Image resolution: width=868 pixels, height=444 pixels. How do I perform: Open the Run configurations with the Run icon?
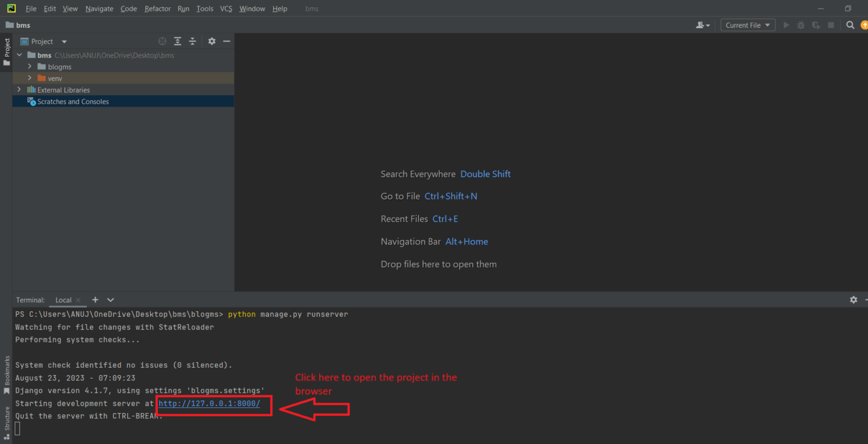[x=786, y=25]
